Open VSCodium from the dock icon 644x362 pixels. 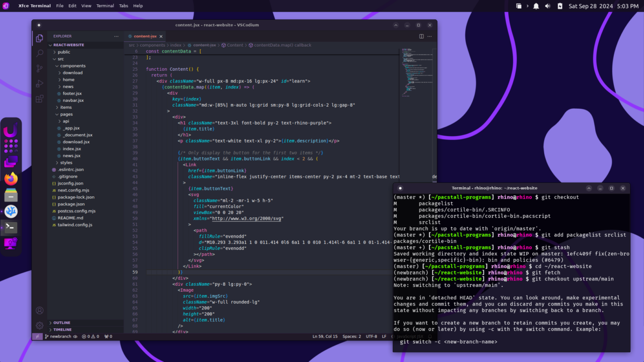(x=12, y=211)
